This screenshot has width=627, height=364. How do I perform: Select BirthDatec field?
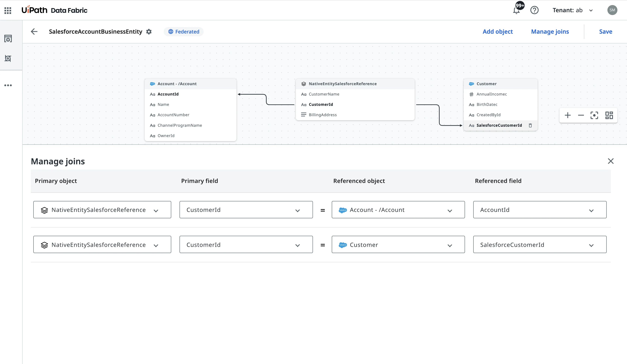(x=500, y=105)
